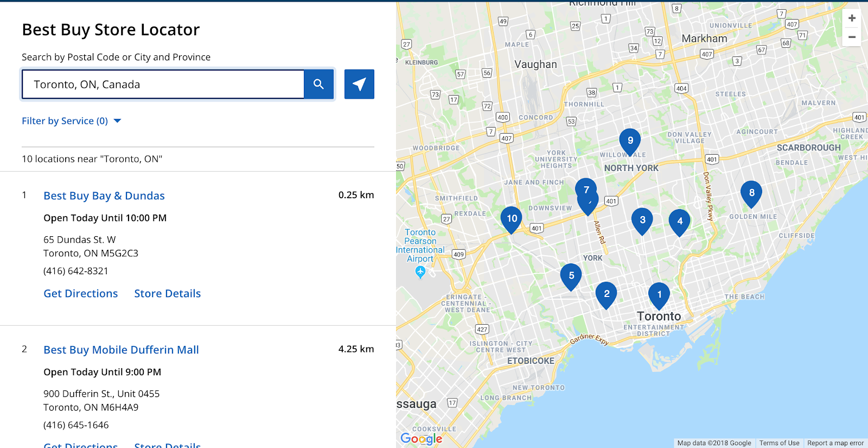Click the Map data ©2018 Google text
The width and height of the screenshot is (868, 448).
[714, 443]
